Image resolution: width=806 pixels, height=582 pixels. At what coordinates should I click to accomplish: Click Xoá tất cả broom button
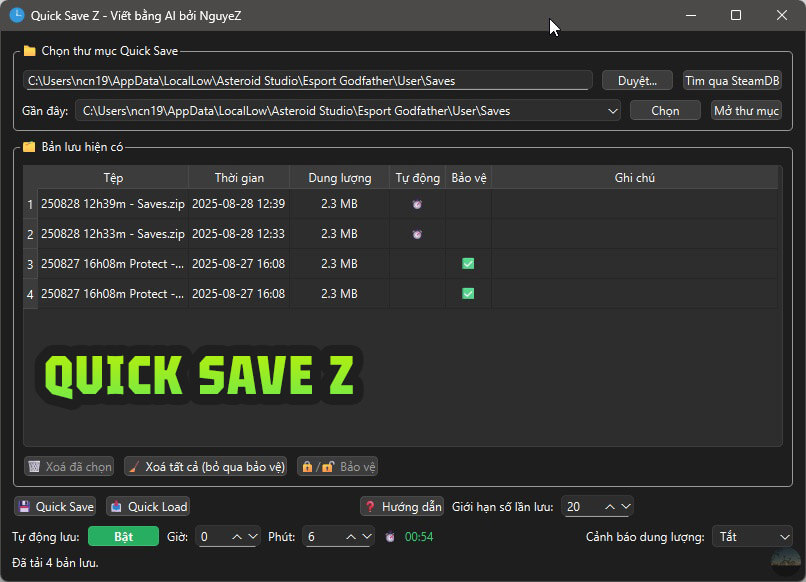click(x=206, y=467)
